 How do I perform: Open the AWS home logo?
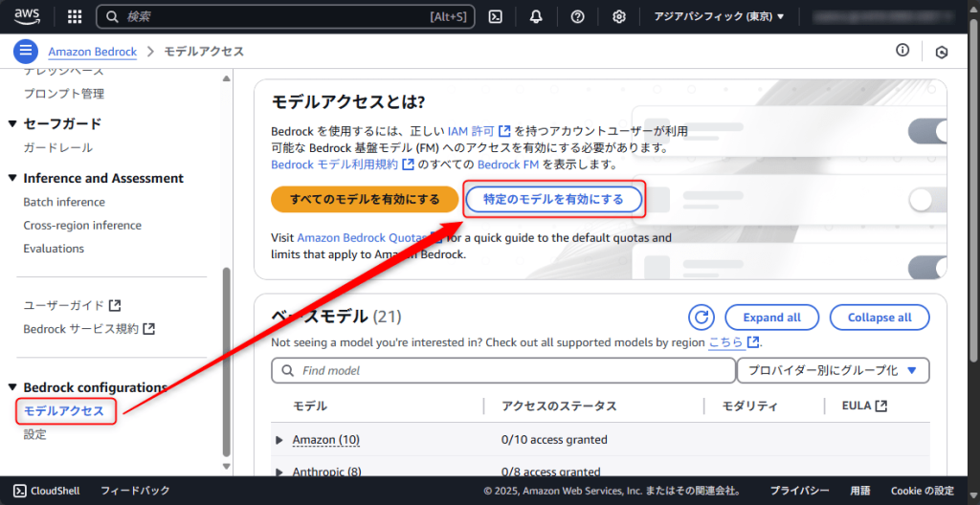coord(27,16)
